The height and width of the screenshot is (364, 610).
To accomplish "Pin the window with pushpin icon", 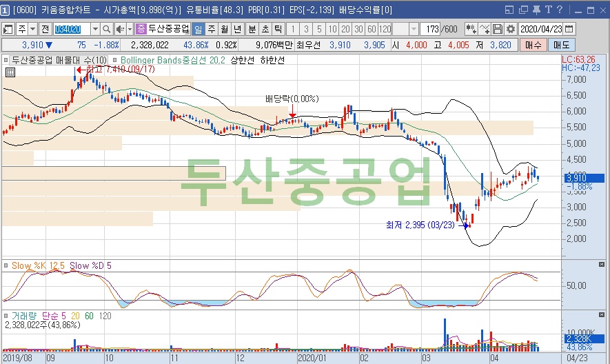I will pos(536,10).
